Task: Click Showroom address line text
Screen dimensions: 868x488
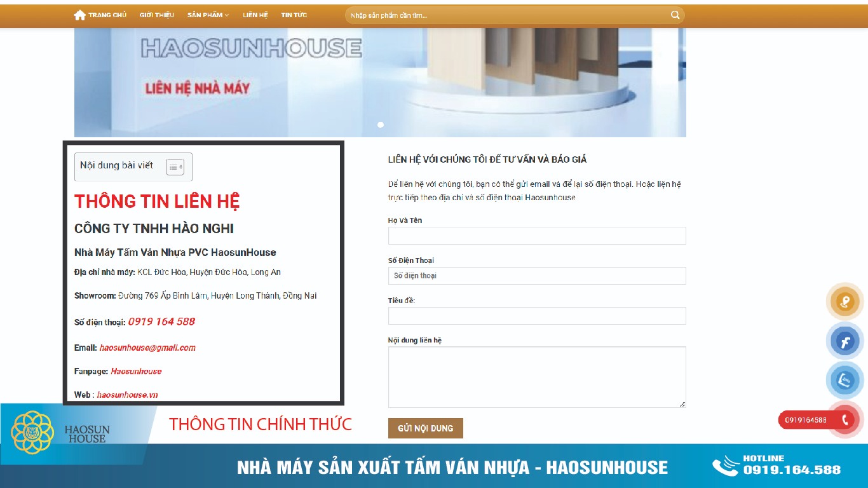Action: (195, 295)
